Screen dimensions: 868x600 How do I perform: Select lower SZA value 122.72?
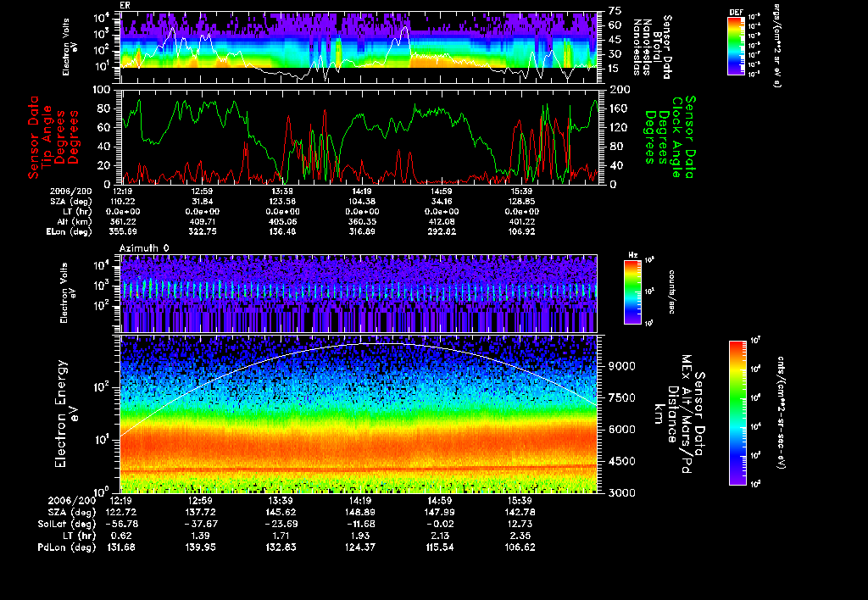click(120, 512)
